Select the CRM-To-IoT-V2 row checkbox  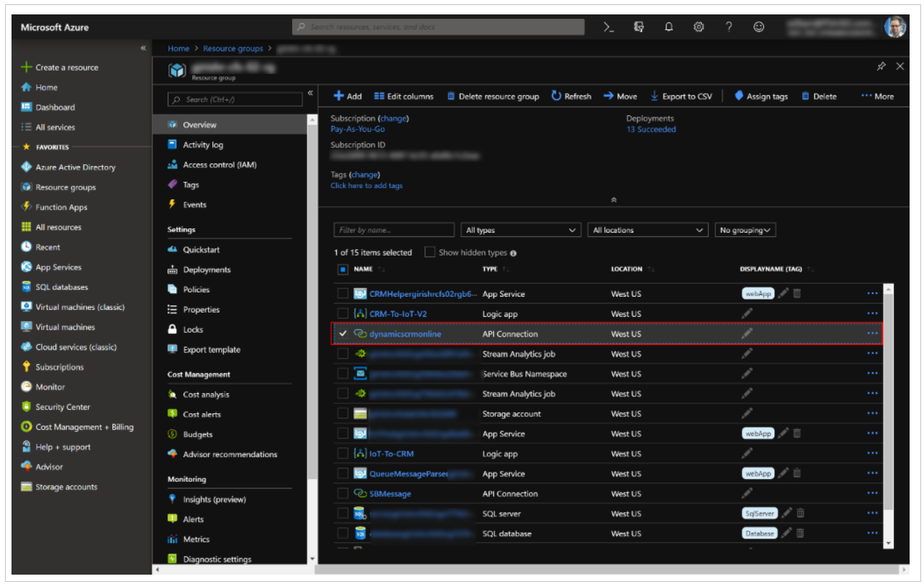click(343, 314)
